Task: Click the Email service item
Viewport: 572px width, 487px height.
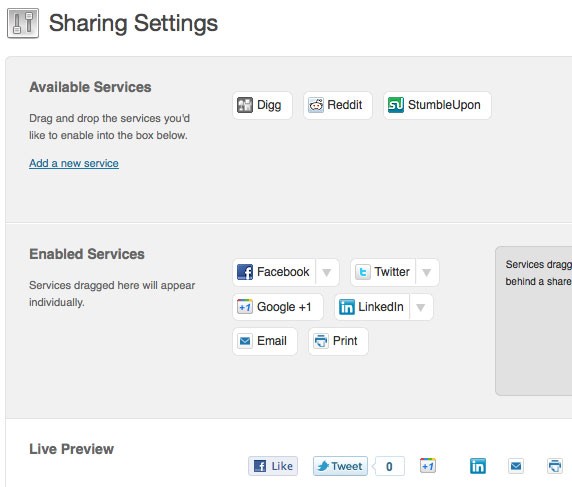Action: (x=265, y=341)
